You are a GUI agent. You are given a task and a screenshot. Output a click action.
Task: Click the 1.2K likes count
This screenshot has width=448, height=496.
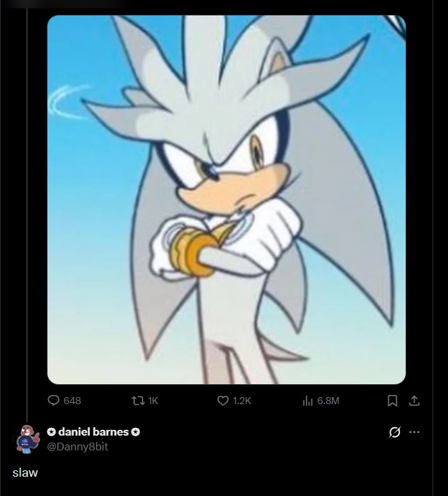[x=242, y=401]
